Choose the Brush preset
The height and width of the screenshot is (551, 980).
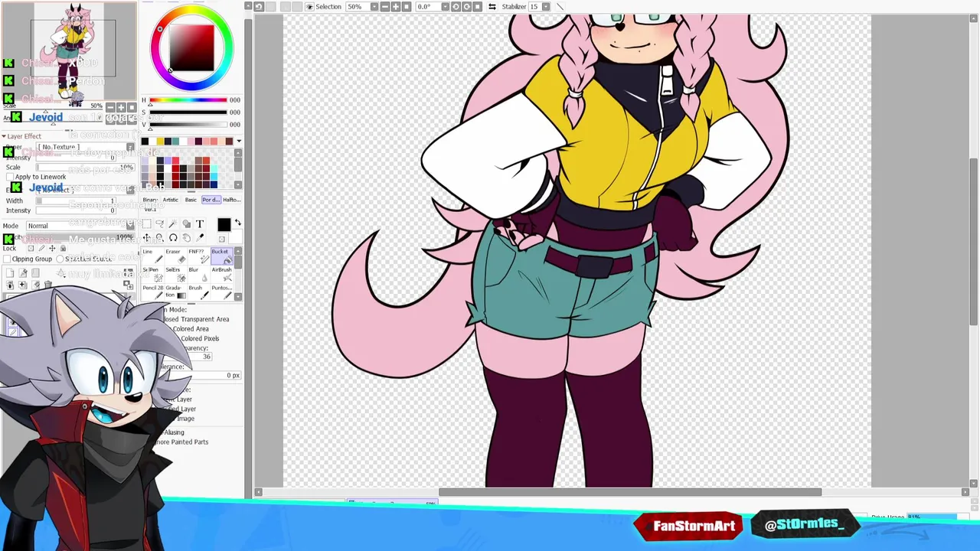[199, 292]
